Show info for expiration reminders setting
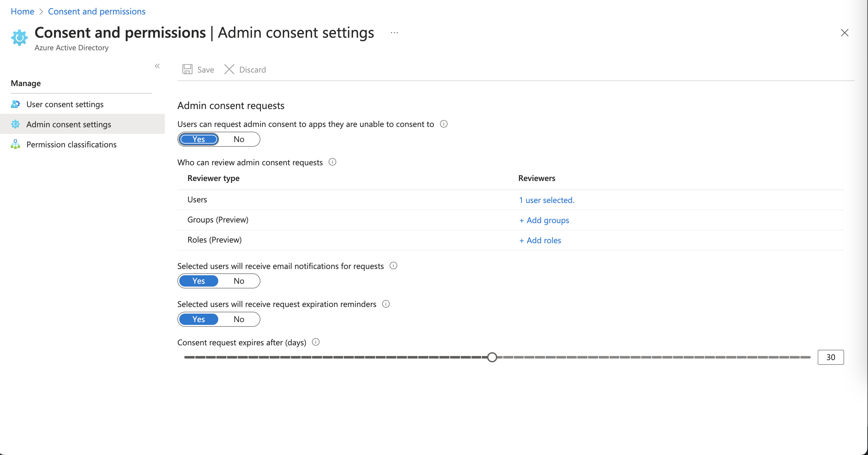868x455 pixels. [386, 304]
